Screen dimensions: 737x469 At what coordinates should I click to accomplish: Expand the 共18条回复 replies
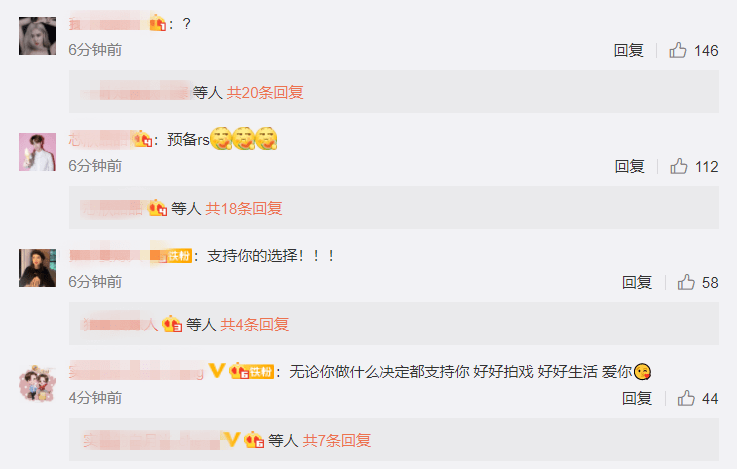pos(244,208)
